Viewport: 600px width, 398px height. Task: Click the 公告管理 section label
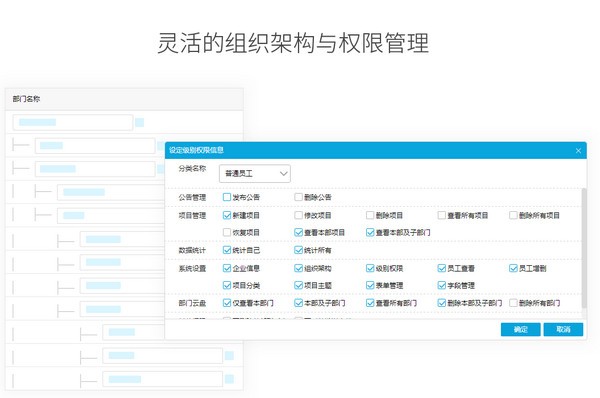coord(192,197)
